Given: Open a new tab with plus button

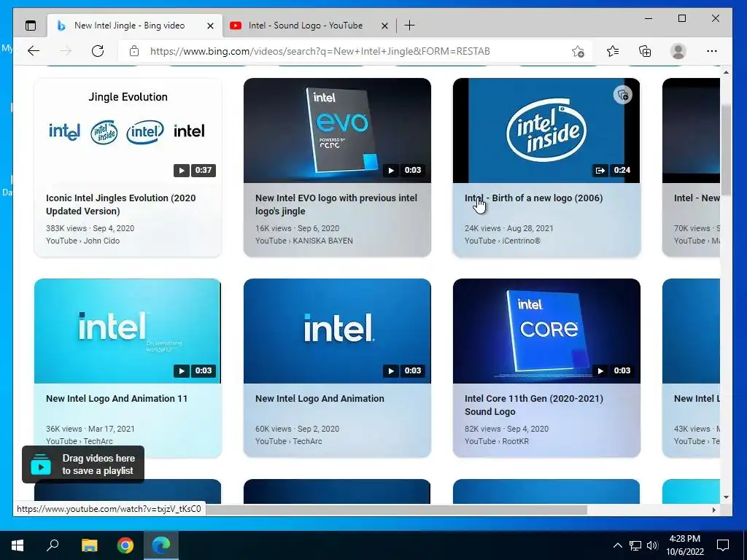Looking at the screenshot, I should pos(409,26).
